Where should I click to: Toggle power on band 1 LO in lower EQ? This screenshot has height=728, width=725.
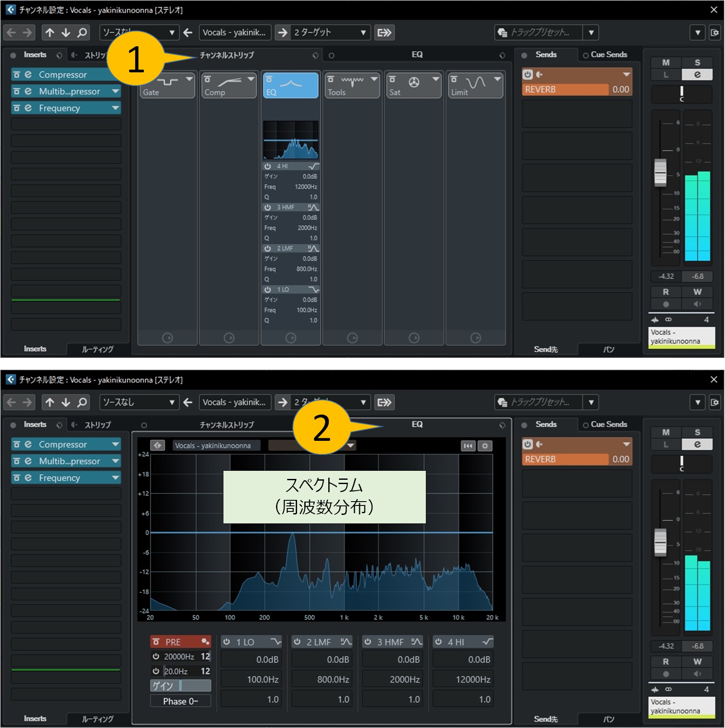[x=227, y=642]
